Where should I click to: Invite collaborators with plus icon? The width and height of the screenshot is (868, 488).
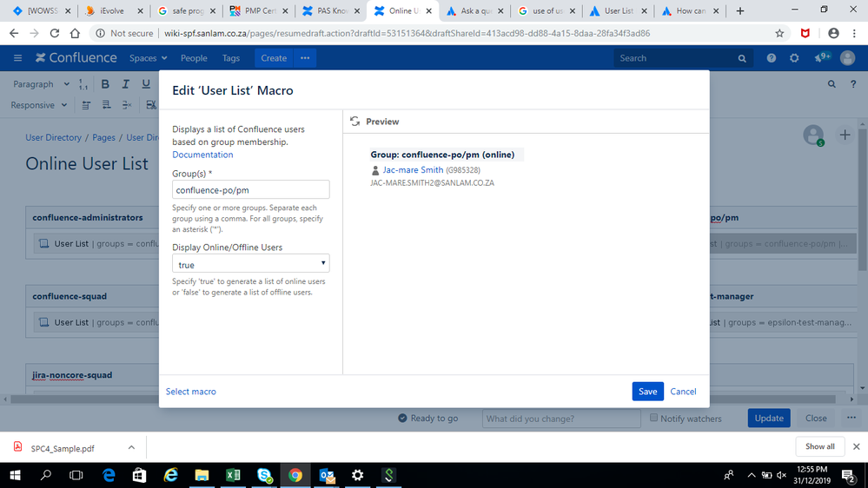tap(845, 135)
